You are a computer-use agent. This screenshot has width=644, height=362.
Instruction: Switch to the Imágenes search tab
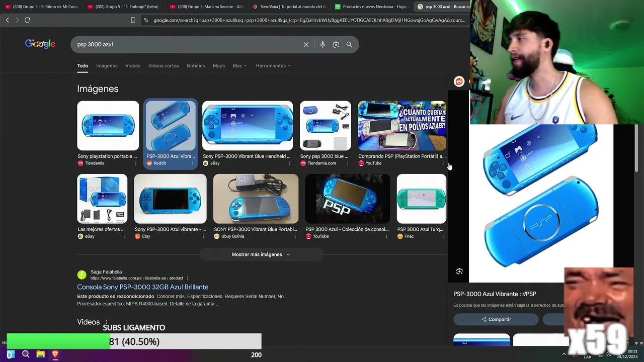[107, 66]
